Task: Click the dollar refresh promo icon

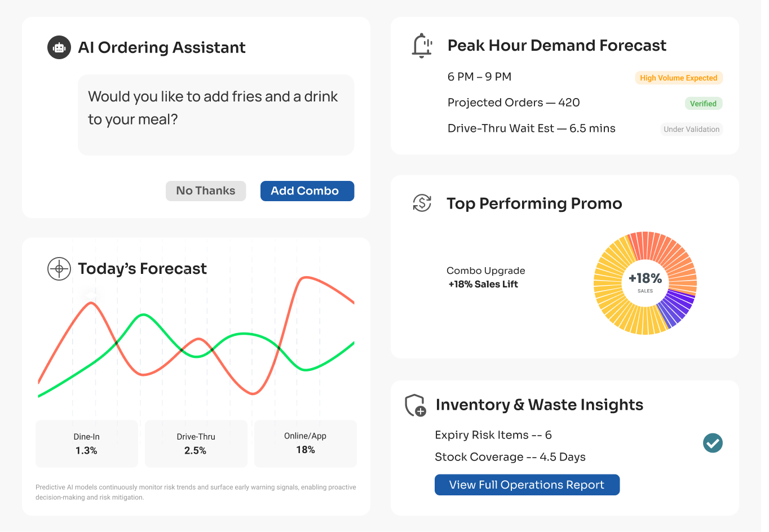Action: tap(422, 203)
